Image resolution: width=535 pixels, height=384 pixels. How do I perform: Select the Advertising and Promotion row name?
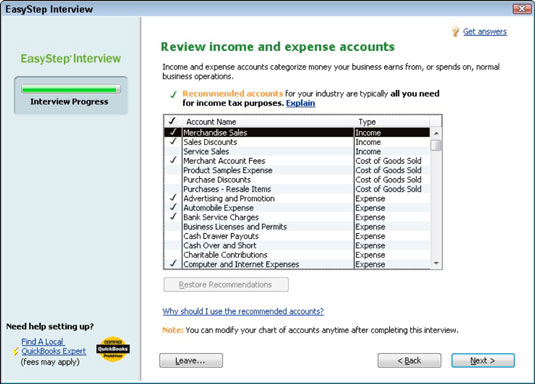(x=229, y=198)
